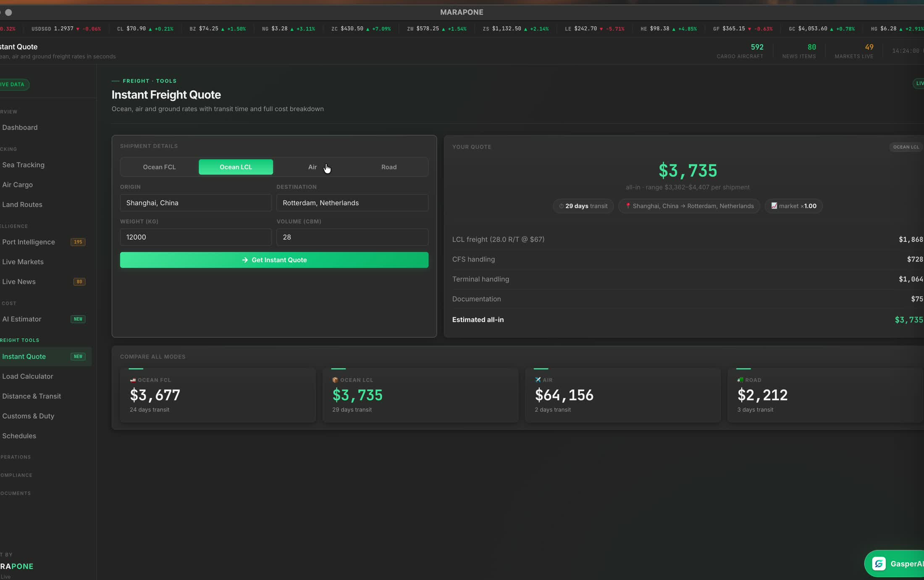The image size is (924, 580).
Task: Click the 49 Markets Live stat
Action: click(854, 51)
